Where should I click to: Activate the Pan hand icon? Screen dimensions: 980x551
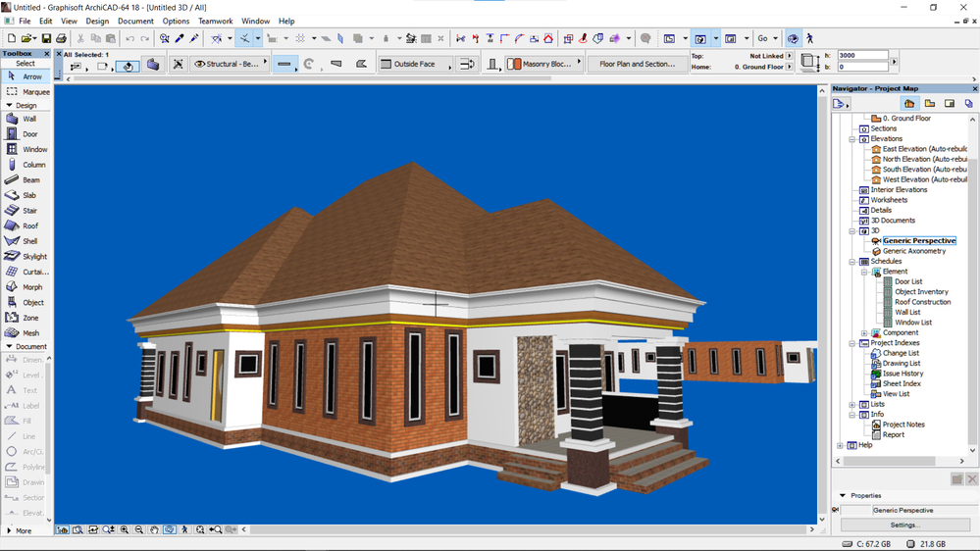coord(154,529)
